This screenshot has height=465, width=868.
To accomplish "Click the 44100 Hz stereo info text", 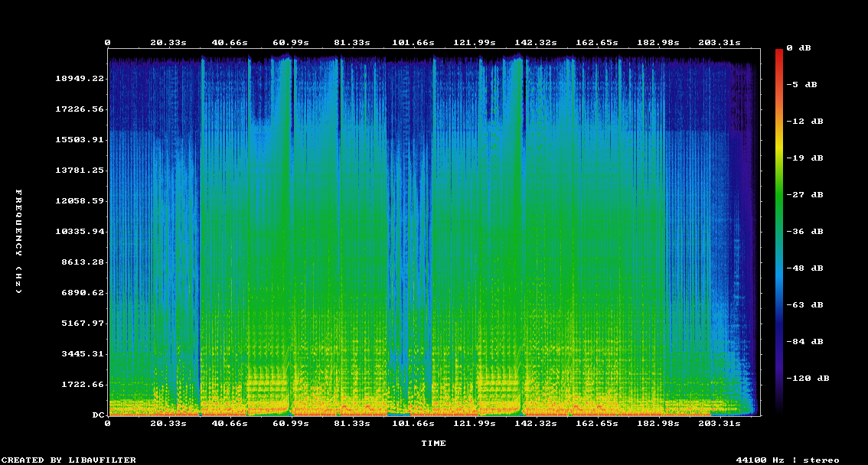I will [788, 460].
